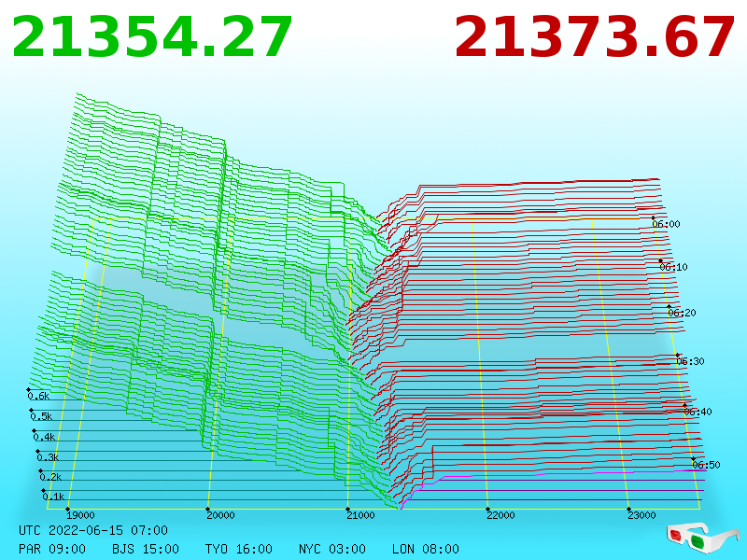Image resolution: width=747 pixels, height=560 pixels.
Task: Click the 0.1k volume axis label
Action: (53, 497)
